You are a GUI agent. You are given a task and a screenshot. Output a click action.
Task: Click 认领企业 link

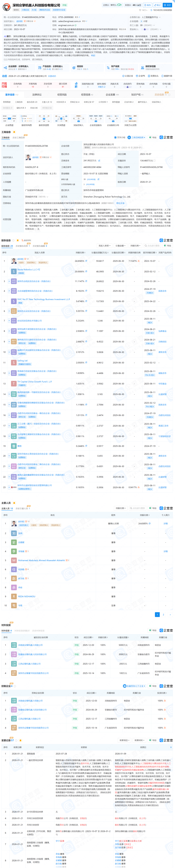tap(128, 76)
